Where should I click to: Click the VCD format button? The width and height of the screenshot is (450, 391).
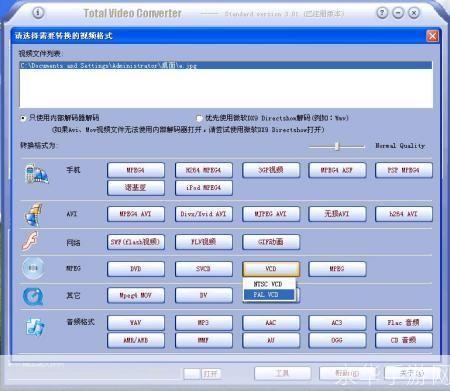(x=271, y=269)
